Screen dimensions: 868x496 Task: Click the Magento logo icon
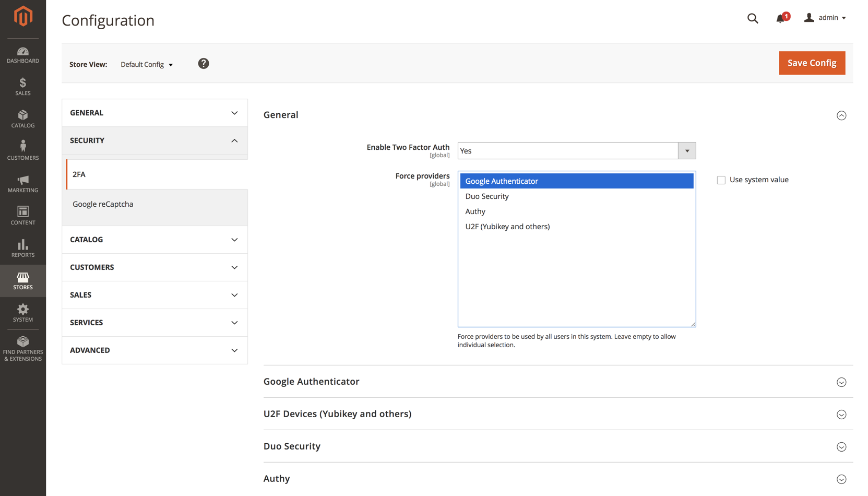pyautogui.click(x=23, y=17)
